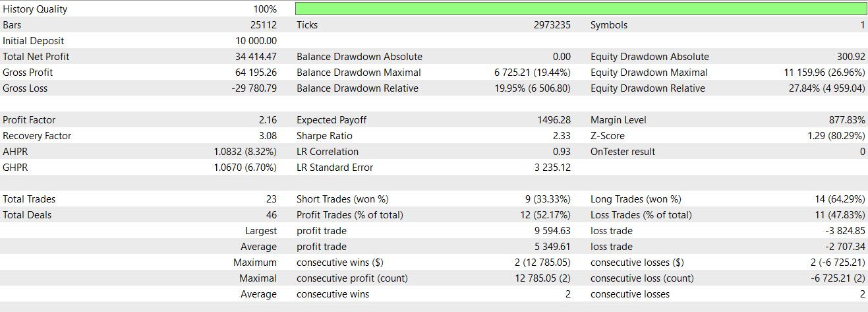Click the green History Quality bar
868x312 pixels.
pyautogui.click(x=581, y=9)
